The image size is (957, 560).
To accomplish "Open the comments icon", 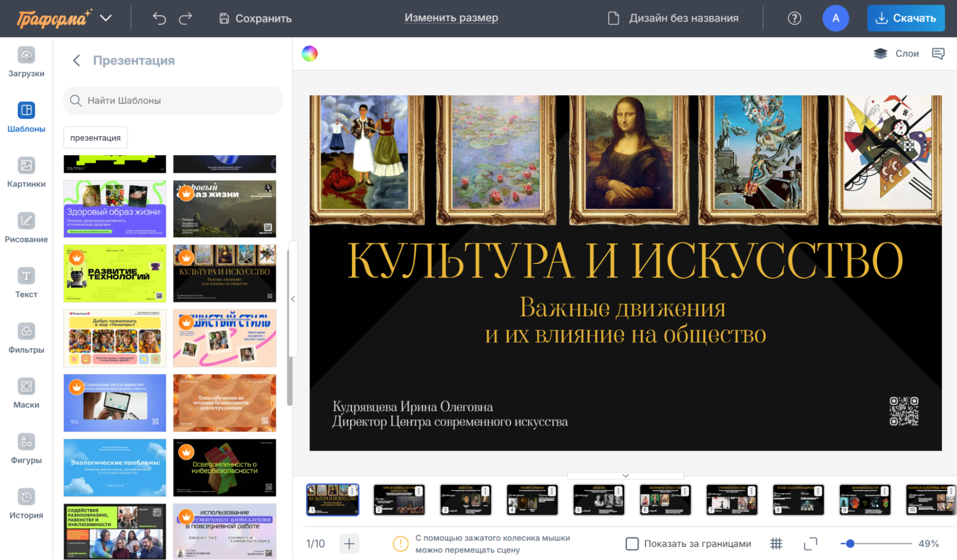I will point(938,54).
